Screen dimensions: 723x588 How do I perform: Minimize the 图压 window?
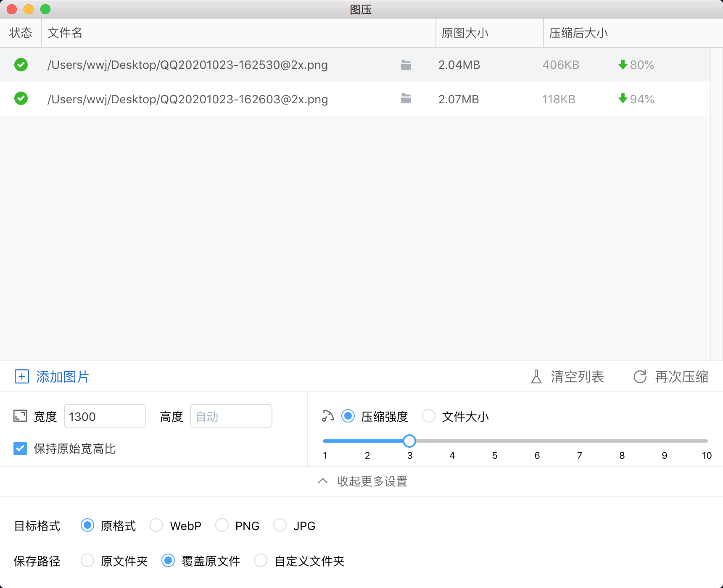click(x=29, y=9)
